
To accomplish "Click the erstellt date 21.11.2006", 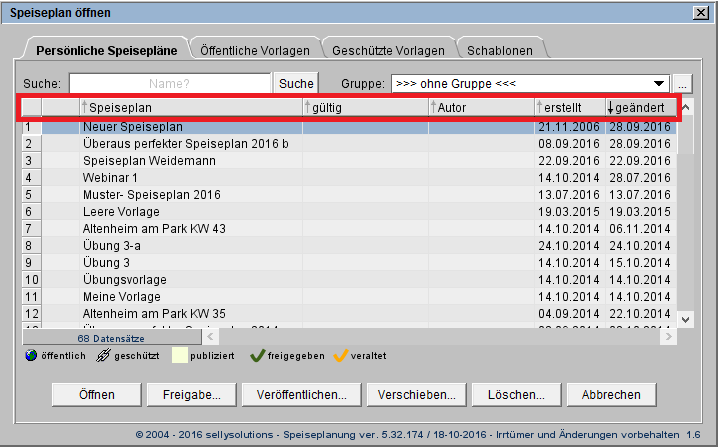I will (569, 127).
